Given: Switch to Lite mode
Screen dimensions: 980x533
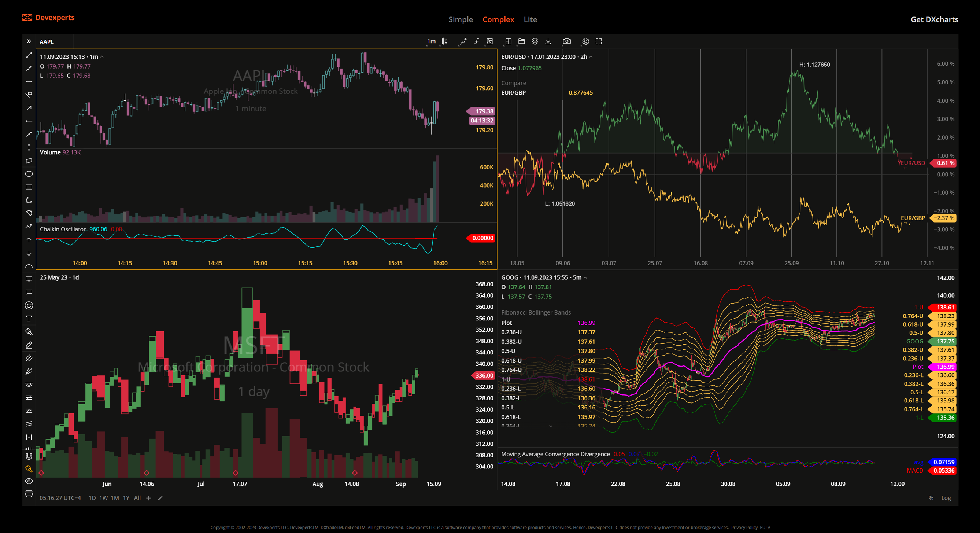Looking at the screenshot, I should click(x=530, y=19).
